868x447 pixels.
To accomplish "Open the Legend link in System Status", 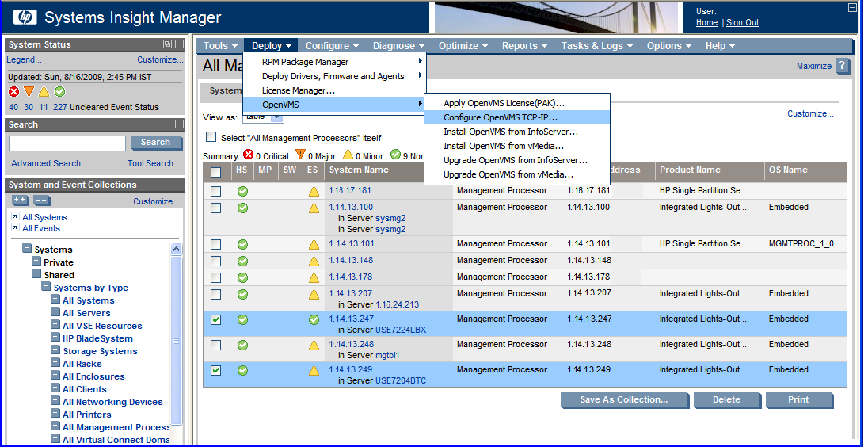I will [x=24, y=59].
